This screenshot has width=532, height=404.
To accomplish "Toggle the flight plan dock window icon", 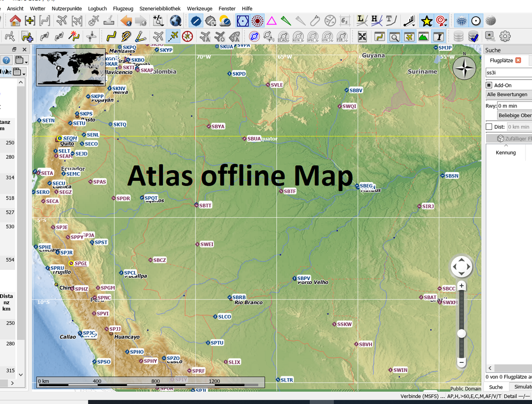I will click(379, 37).
